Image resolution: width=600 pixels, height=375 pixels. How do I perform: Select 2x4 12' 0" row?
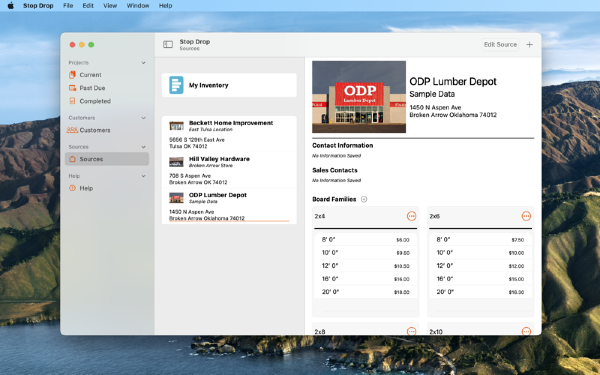click(365, 266)
